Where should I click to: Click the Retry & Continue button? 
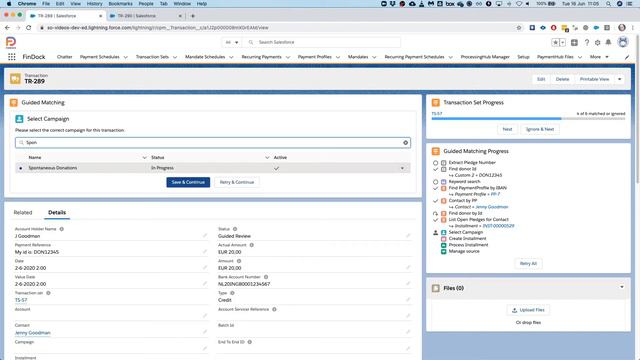click(237, 182)
